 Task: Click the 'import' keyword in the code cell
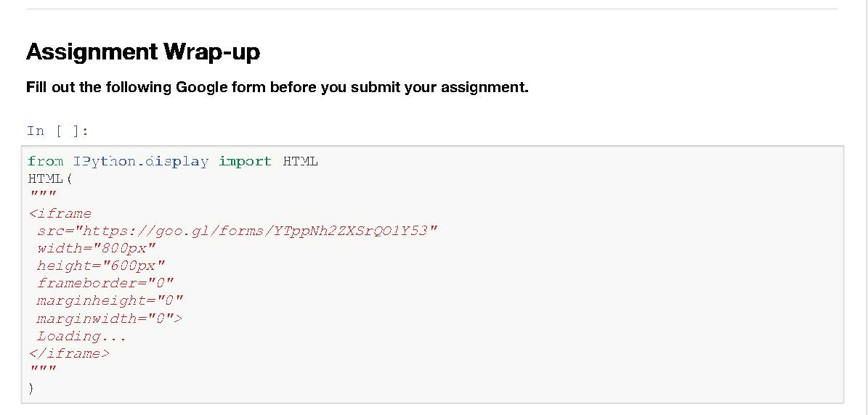(x=245, y=161)
